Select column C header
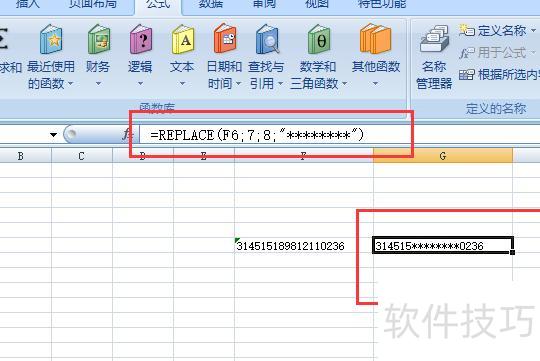Image resolution: width=540 pixels, height=361 pixels. pos(82,156)
